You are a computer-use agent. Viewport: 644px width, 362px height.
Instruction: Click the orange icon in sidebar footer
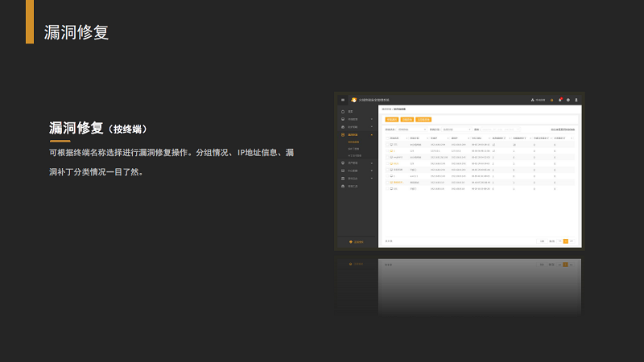click(x=350, y=241)
